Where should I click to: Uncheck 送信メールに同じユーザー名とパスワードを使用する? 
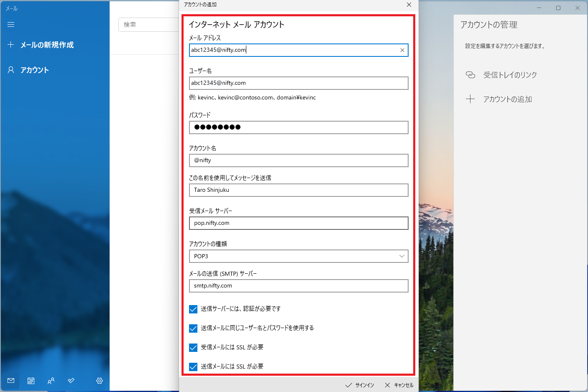pos(193,328)
